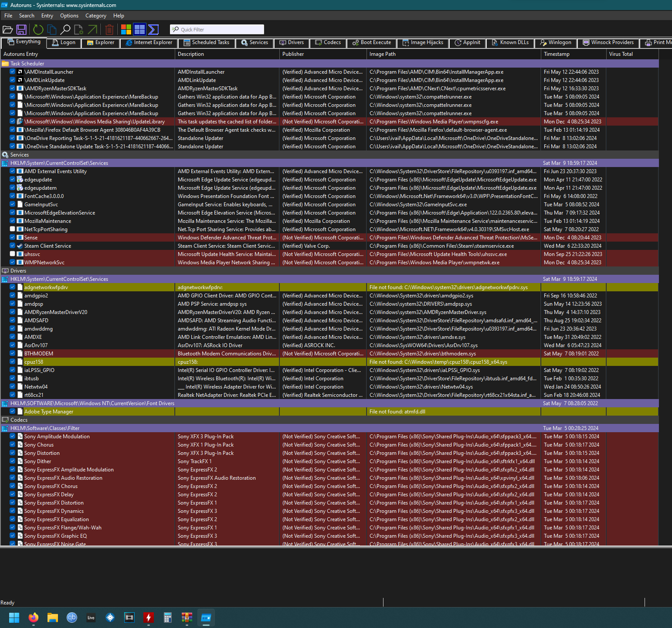The height and width of the screenshot is (628, 672).
Task: Disable the cpuz158 driver checkbox
Action: point(13,362)
